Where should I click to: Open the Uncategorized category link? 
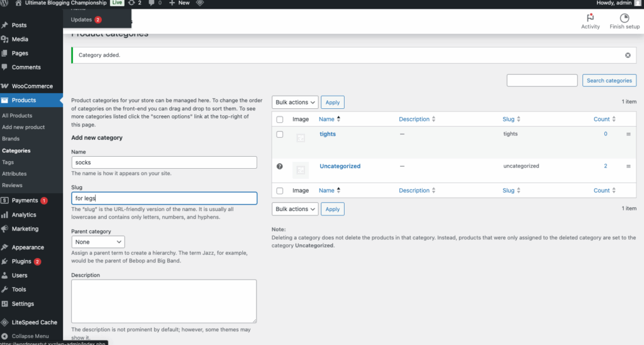pyautogui.click(x=340, y=166)
